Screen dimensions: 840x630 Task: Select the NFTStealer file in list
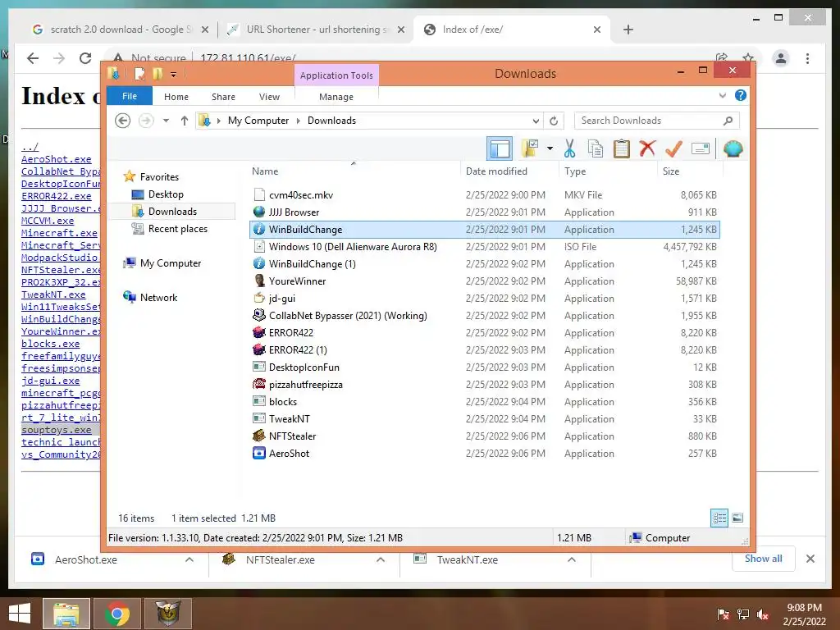point(485,436)
